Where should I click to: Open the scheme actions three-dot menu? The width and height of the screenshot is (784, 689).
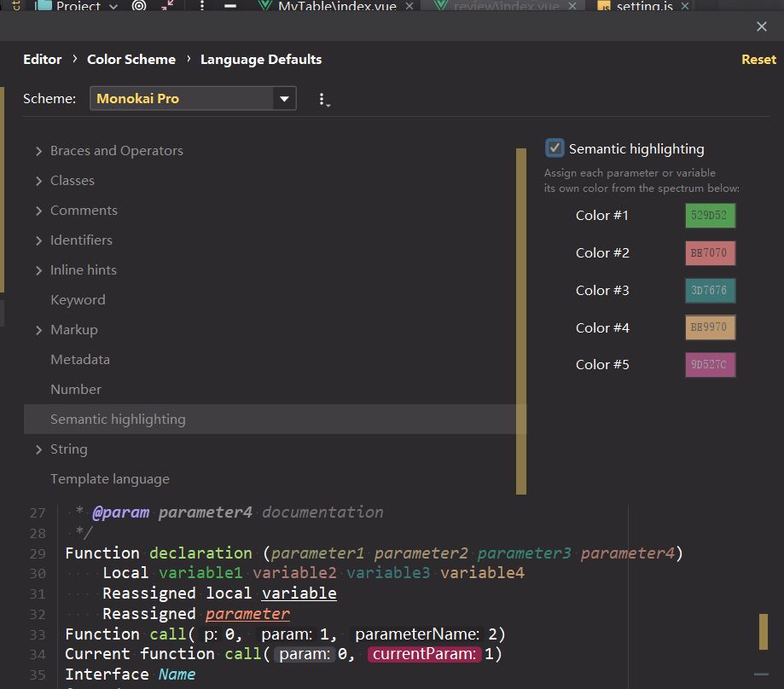coord(322,100)
